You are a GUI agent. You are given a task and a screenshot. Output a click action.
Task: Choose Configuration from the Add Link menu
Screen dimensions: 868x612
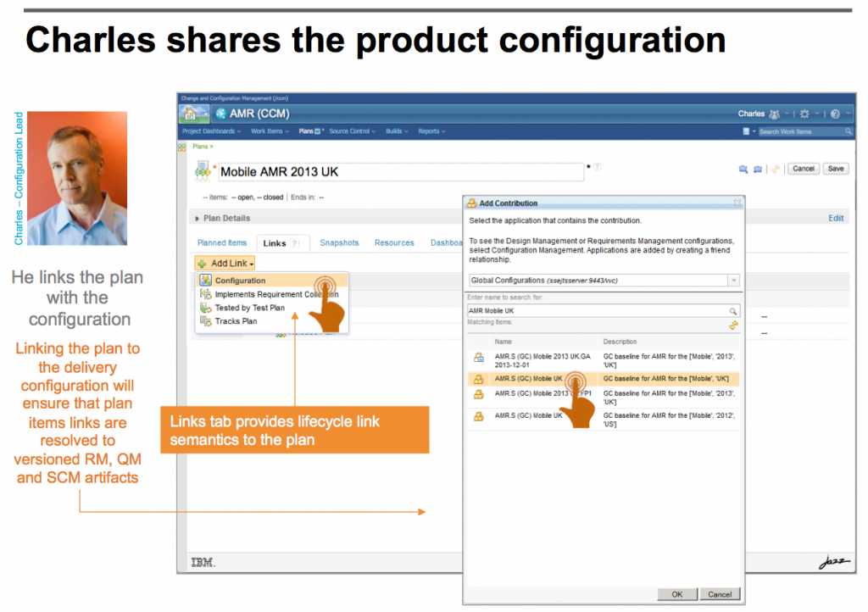pyautogui.click(x=272, y=281)
